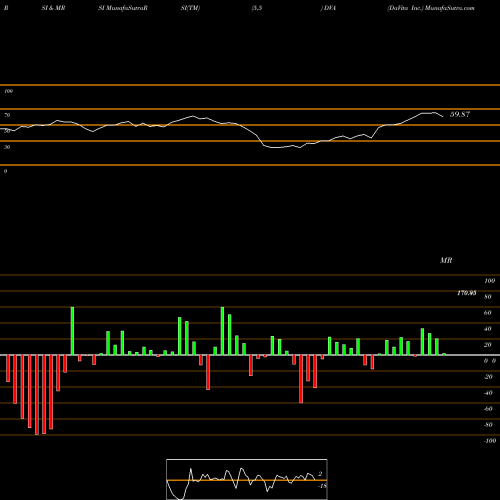Click the MR axis label -60
500x500 pixels.
click(x=488, y=409)
